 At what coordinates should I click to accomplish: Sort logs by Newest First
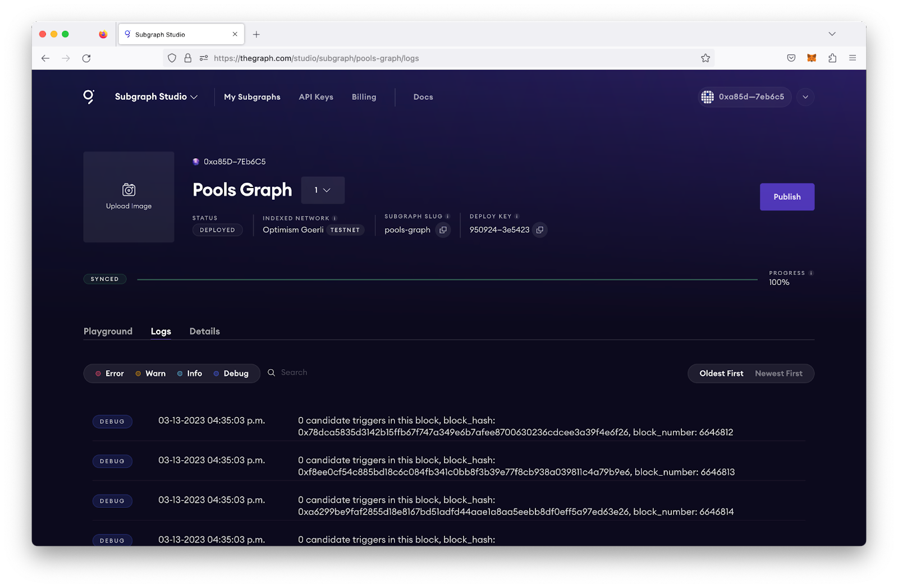778,373
